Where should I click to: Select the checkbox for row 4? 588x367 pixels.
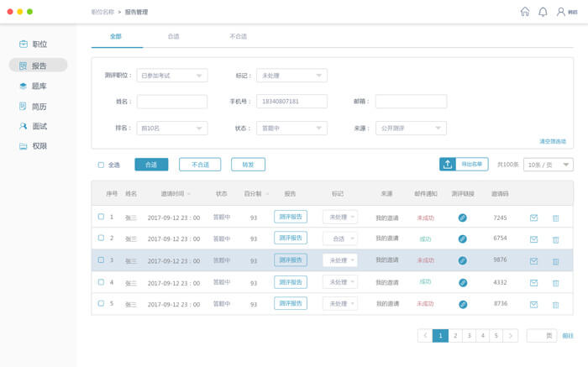click(x=101, y=281)
